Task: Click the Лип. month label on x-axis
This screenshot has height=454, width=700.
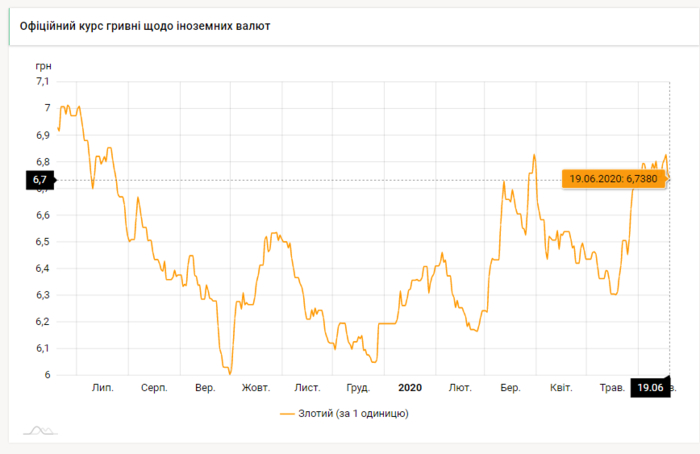Action: [x=102, y=387]
